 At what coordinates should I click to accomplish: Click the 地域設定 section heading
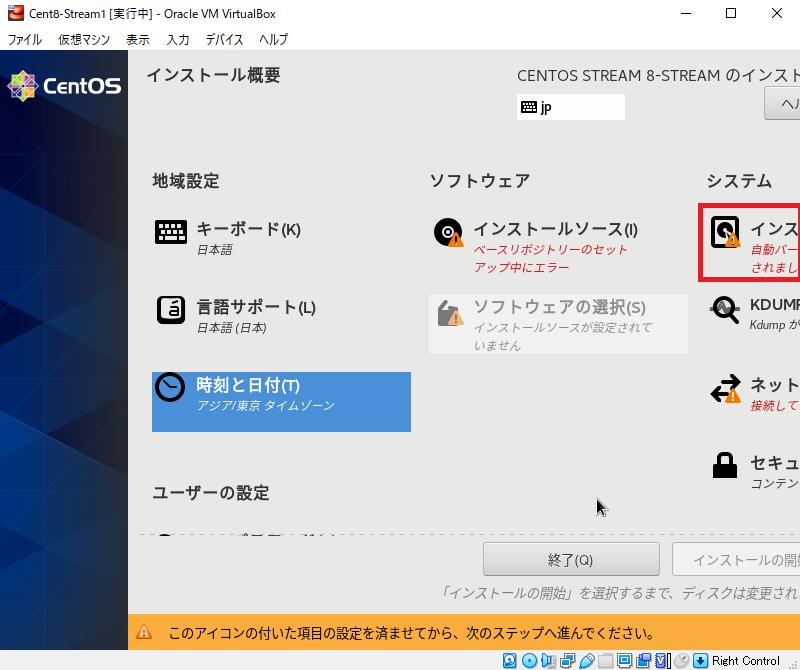[x=186, y=181]
